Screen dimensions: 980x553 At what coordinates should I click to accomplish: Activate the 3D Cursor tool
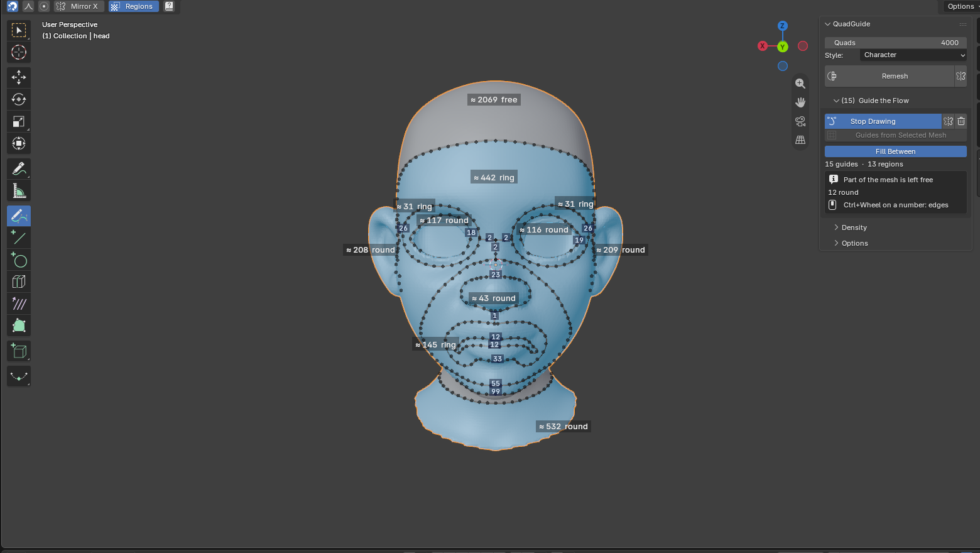tap(19, 52)
